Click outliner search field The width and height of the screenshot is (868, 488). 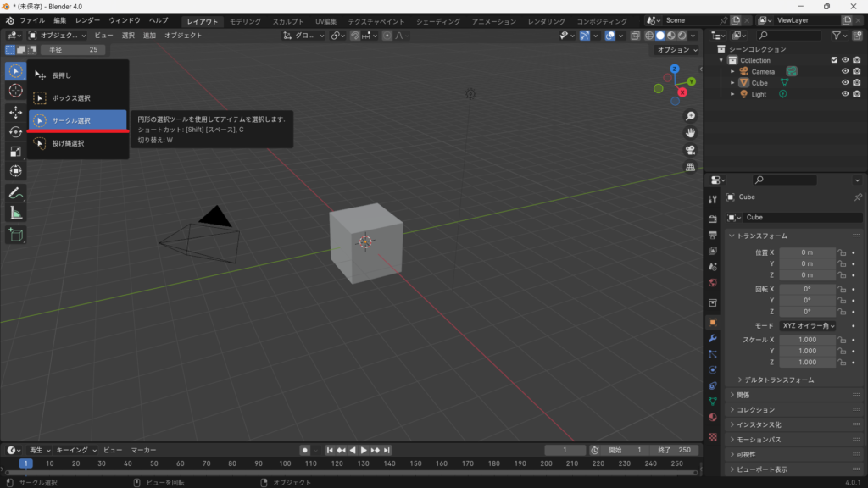click(789, 36)
